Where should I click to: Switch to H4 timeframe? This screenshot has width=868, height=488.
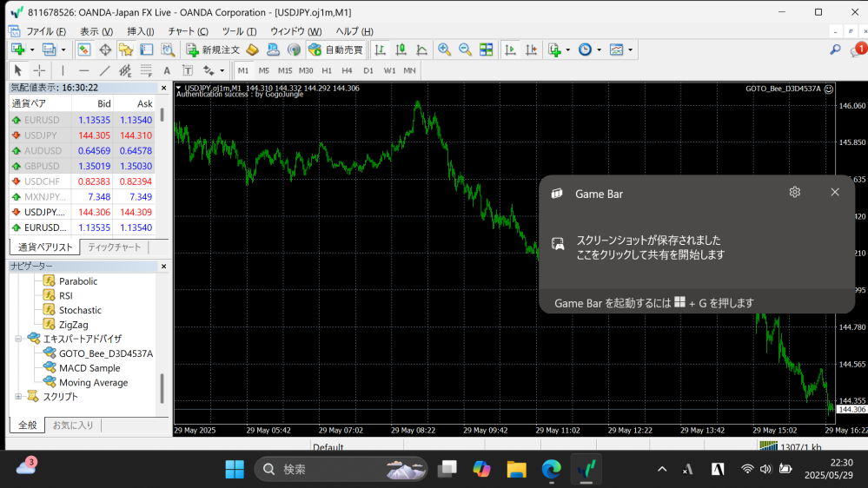click(347, 70)
